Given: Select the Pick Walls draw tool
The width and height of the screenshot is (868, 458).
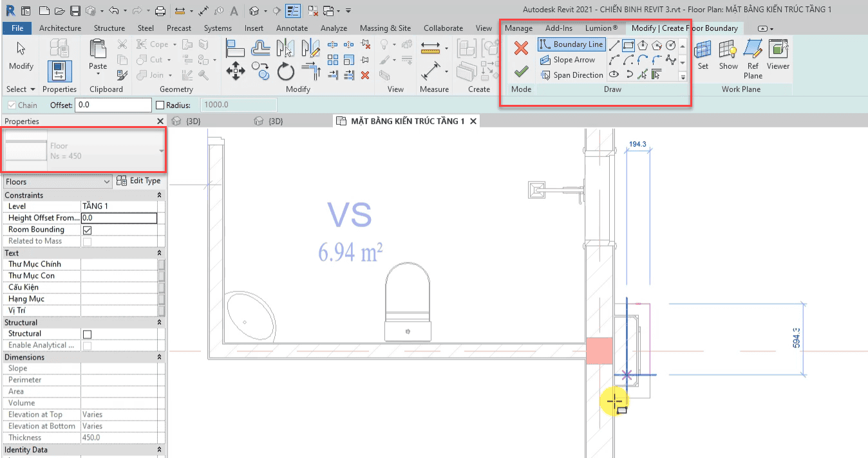Looking at the screenshot, I should 657,75.
